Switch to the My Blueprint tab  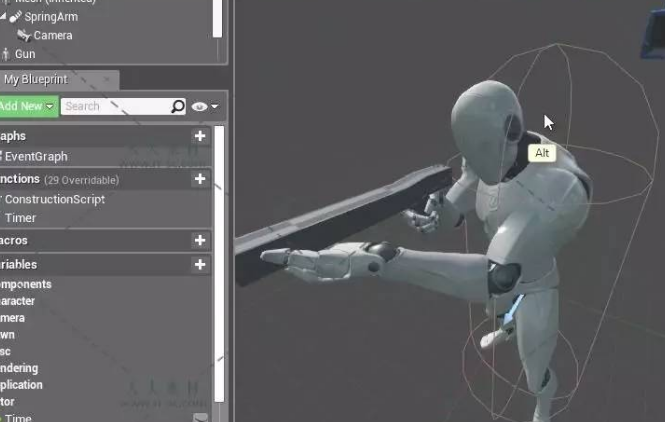coord(36,79)
